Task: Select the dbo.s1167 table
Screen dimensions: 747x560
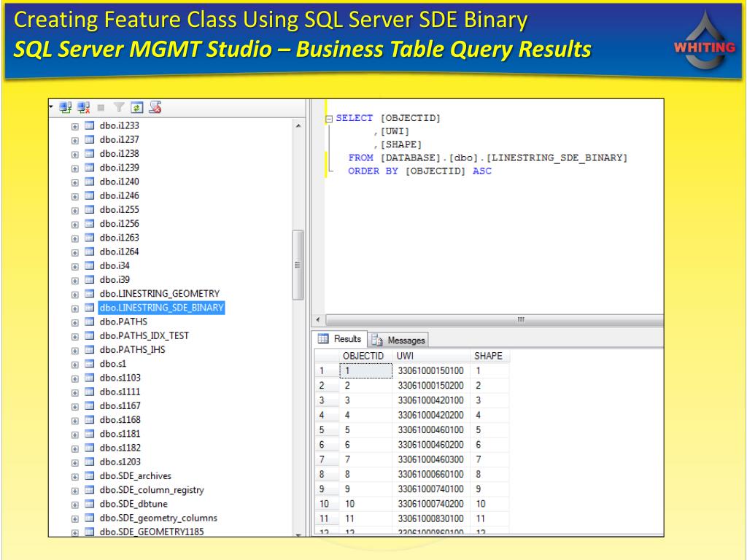Action: pyautogui.click(x=120, y=405)
